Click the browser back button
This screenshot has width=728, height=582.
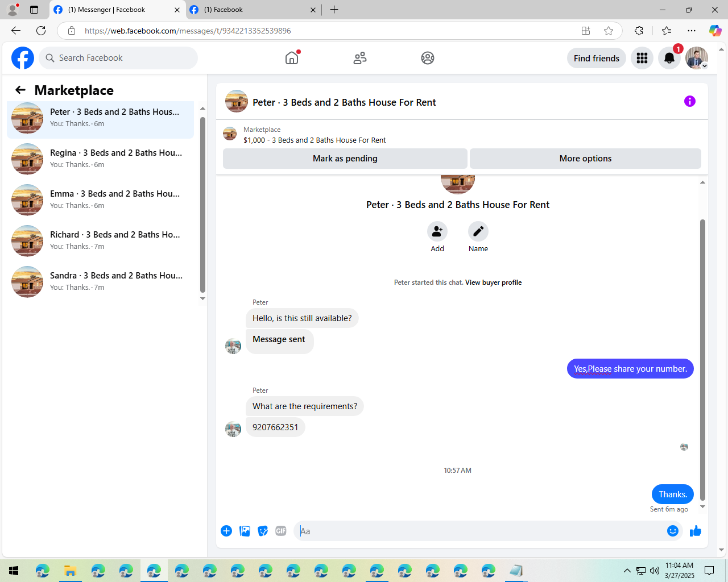[x=16, y=31]
